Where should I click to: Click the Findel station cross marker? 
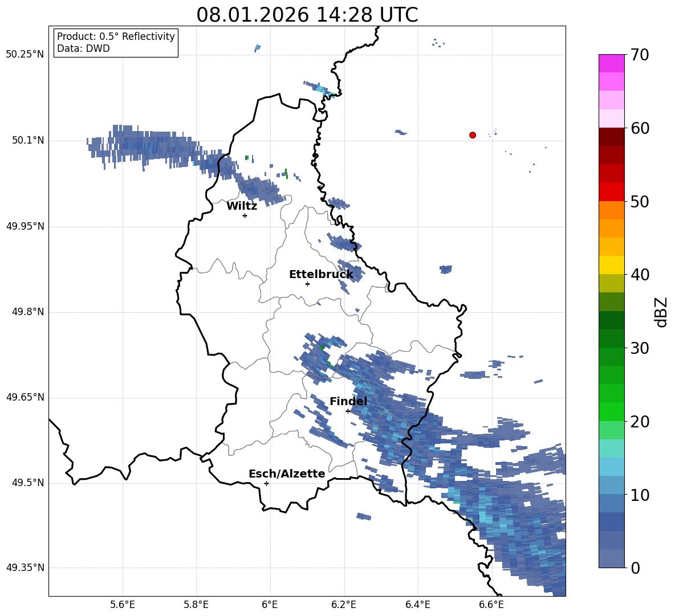pos(348,411)
